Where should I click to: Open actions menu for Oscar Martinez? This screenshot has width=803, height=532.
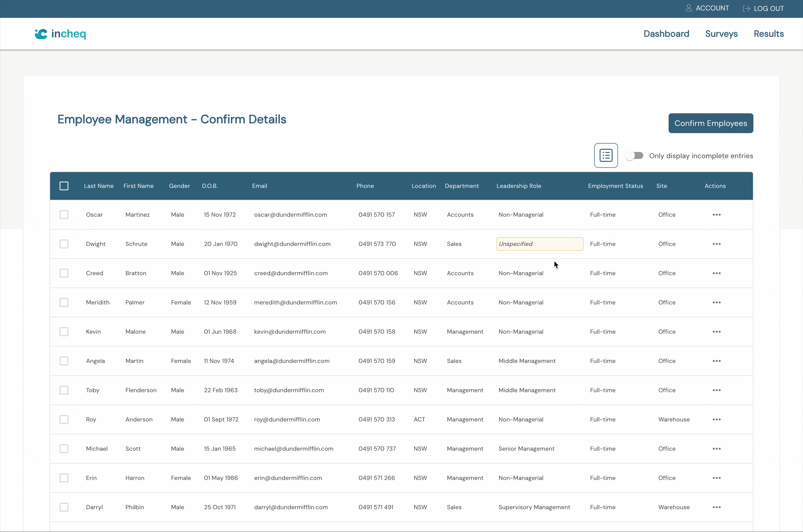[716, 215]
